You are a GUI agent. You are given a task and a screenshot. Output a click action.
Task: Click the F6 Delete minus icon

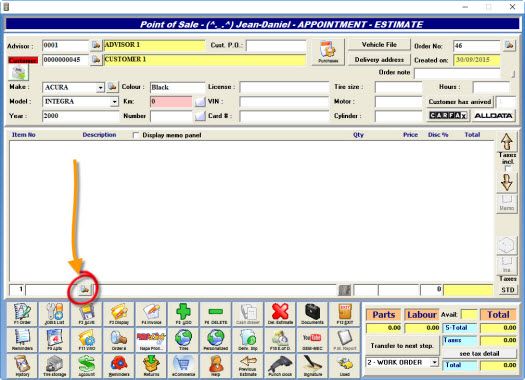point(216,314)
